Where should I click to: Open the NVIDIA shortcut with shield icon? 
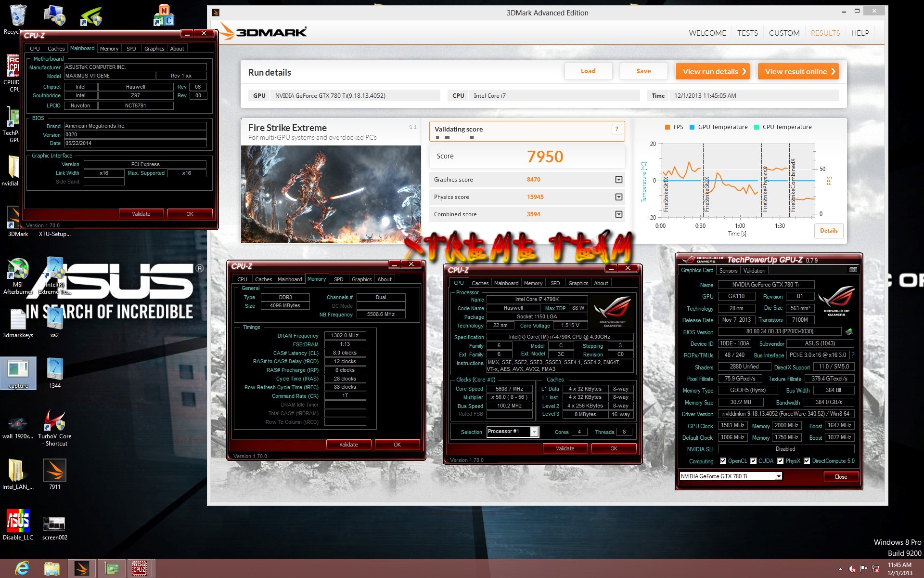click(x=91, y=16)
